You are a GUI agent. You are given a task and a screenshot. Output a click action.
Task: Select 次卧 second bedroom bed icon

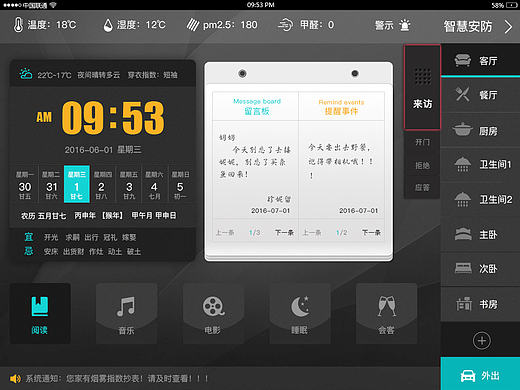[463, 268]
